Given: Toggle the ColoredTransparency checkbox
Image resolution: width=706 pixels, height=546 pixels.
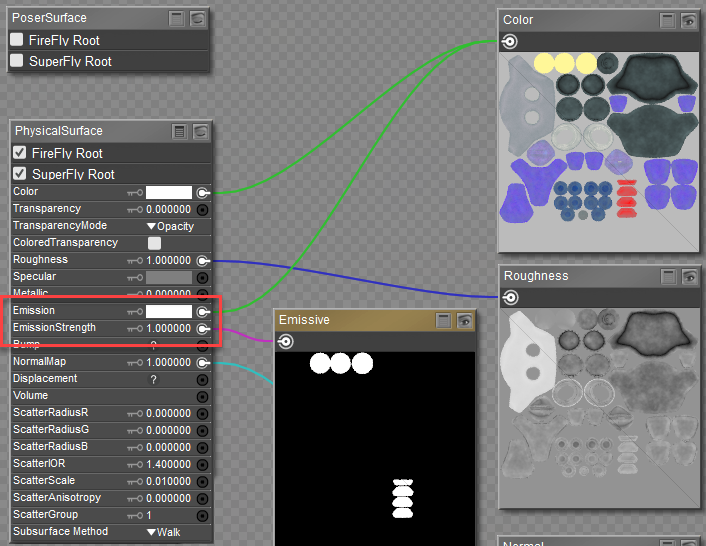Looking at the screenshot, I should tap(154, 243).
